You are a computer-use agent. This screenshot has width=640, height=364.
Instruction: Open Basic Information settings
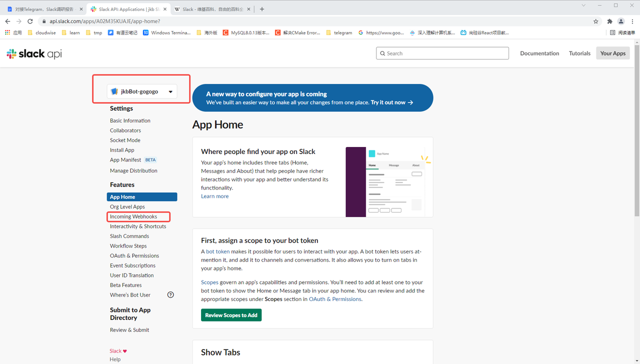(x=130, y=120)
